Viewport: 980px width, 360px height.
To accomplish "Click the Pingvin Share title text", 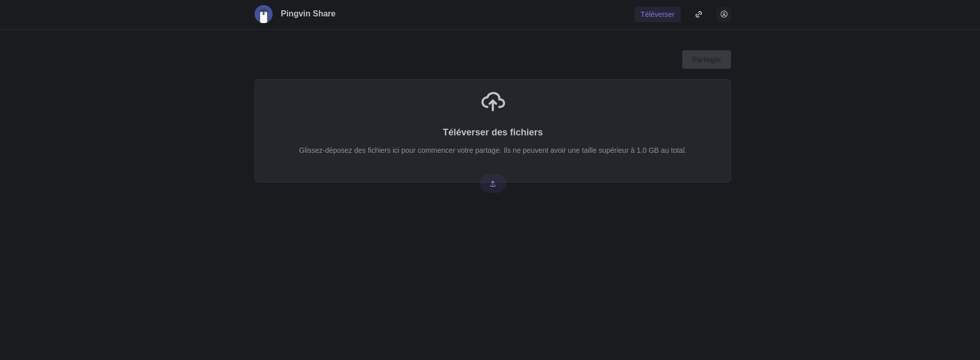I will click(x=308, y=14).
